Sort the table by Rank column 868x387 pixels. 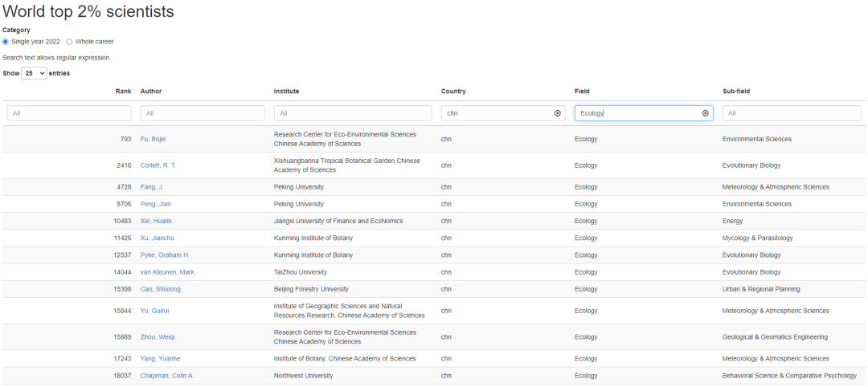coord(123,92)
